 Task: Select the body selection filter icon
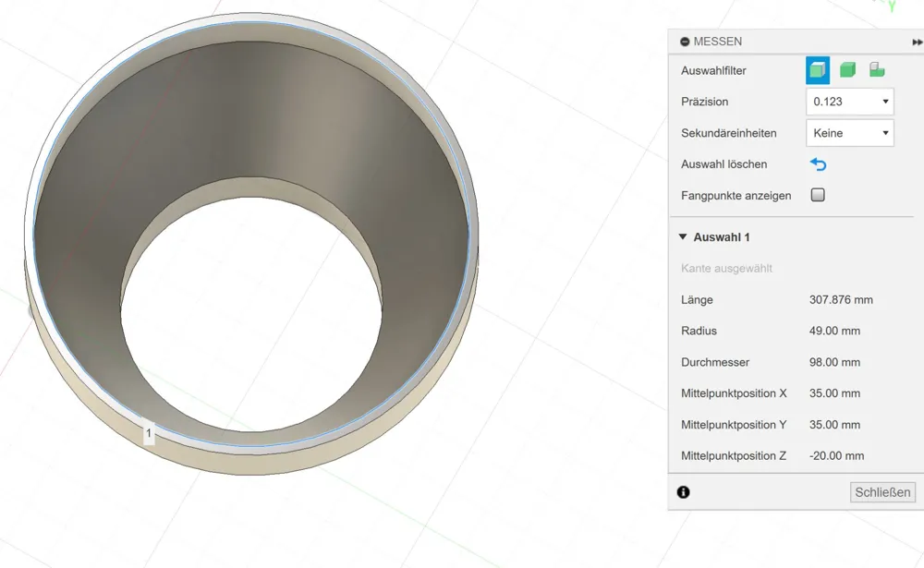tap(847, 70)
